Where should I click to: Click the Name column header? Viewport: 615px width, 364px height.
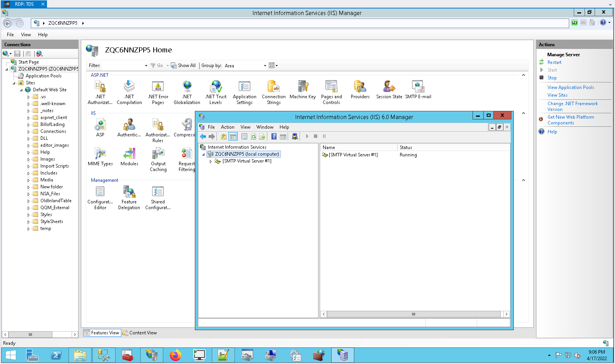359,148
